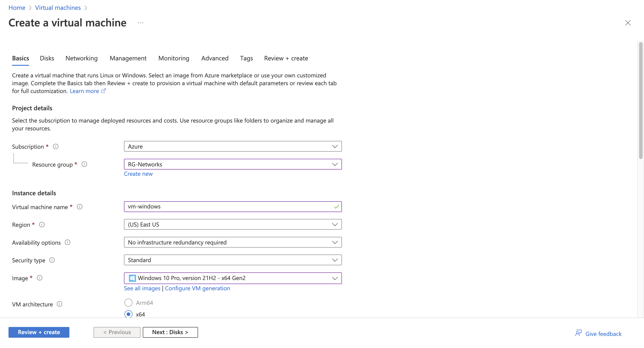
Task: Click the Security type info icon
Action: tap(52, 260)
